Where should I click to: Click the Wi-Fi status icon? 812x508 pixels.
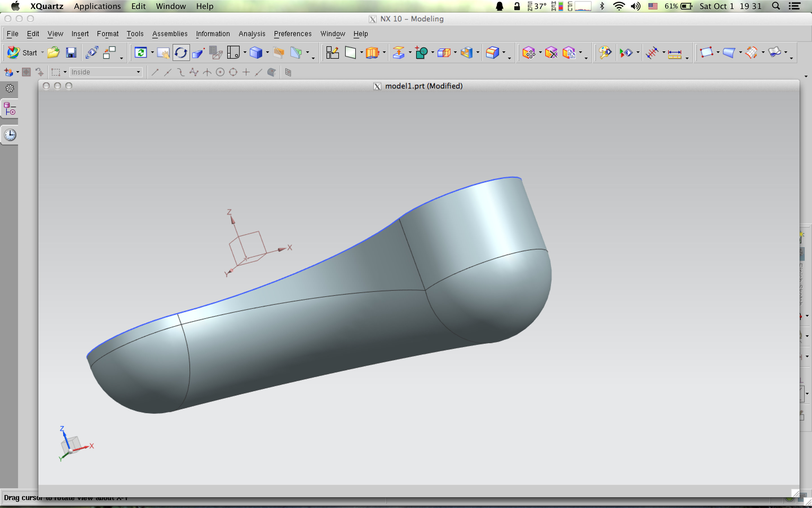[619, 6]
